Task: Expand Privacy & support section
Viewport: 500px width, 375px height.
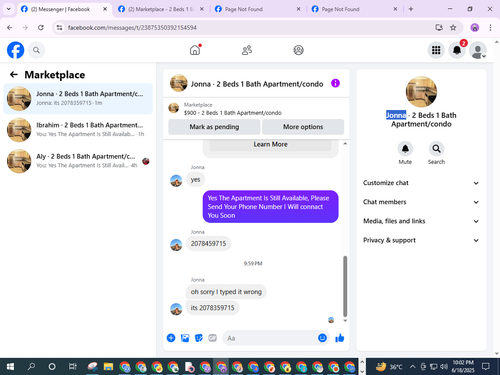Action: (421, 240)
